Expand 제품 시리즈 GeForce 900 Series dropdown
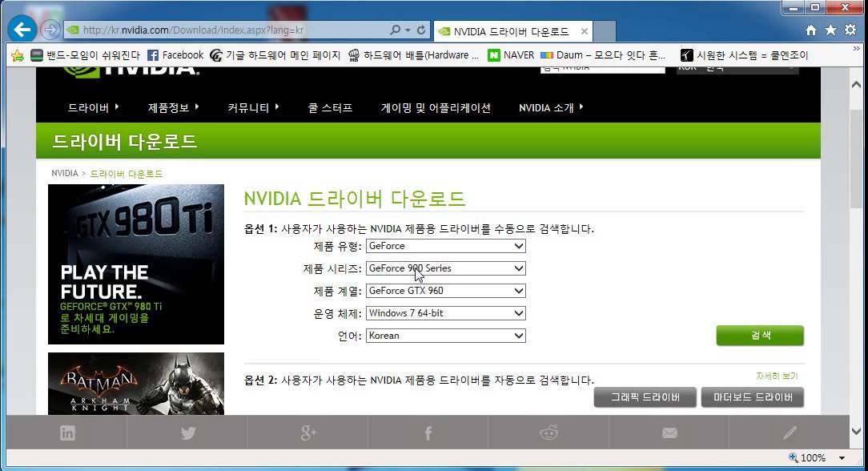The width and height of the screenshot is (868, 471). pyautogui.click(x=446, y=268)
